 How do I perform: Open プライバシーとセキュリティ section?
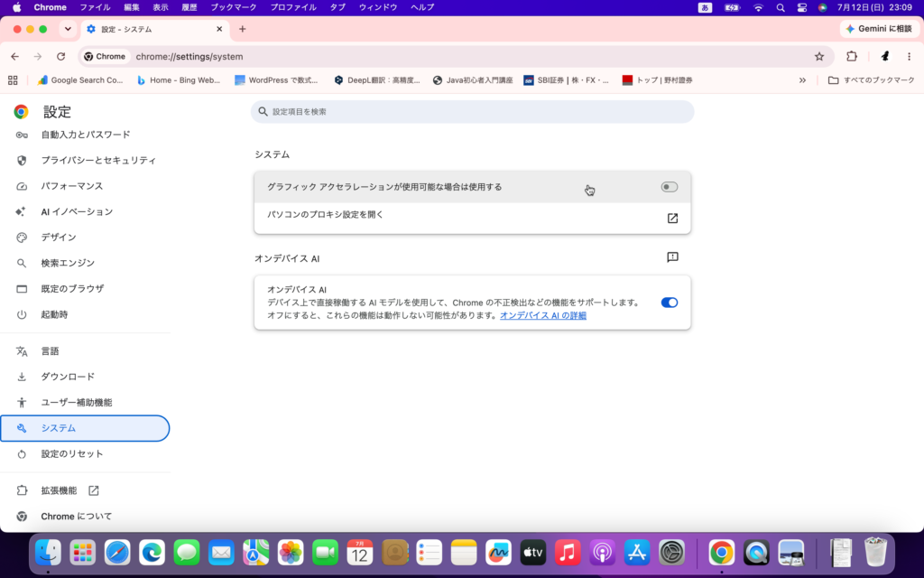coord(86,161)
